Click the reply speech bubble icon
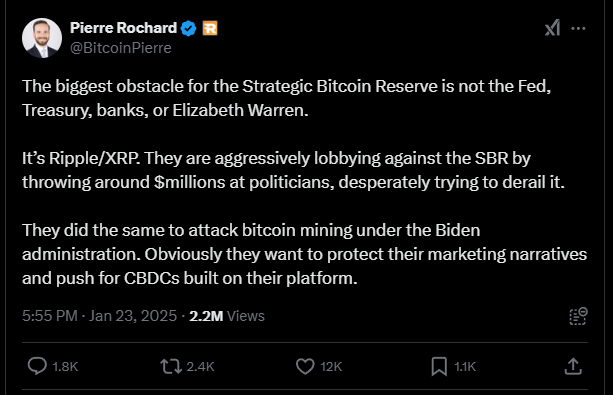The height and width of the screenshot is (395, 613). click(x=37, y=366)
